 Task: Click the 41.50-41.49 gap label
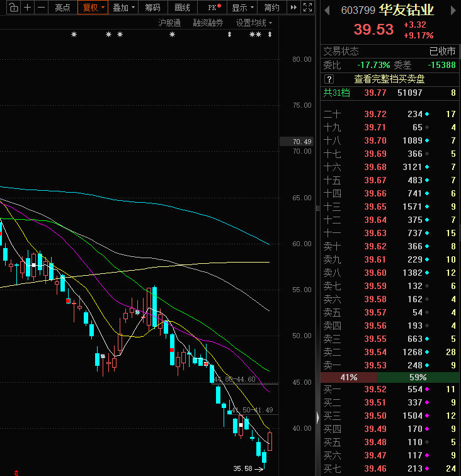[253, 410]
